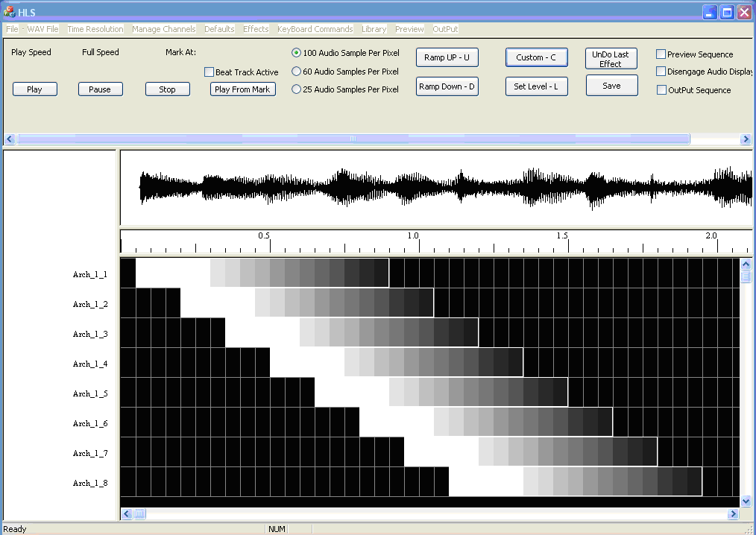The height and width of the screenshot is (535, 756).
Task: Open the KeyBoard Commands menu
Action: point(315,29)
